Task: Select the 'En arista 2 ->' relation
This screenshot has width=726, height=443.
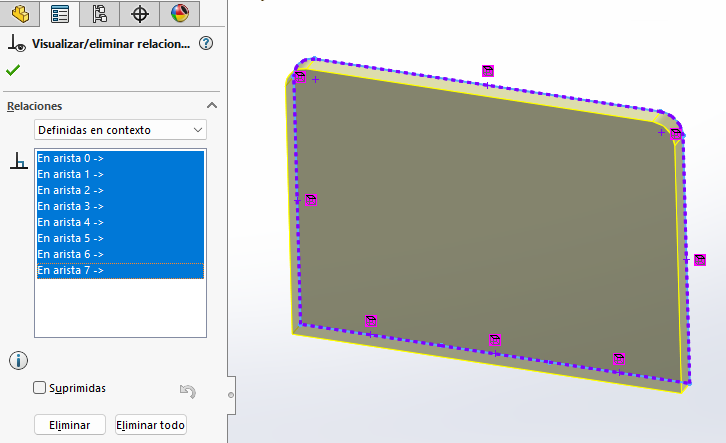Action: [x=120, y=190]
